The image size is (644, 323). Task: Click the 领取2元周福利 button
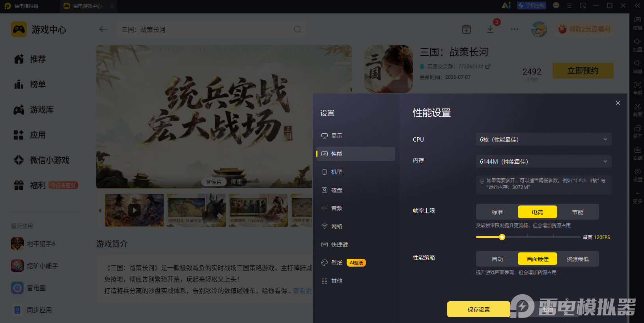pos(584,29)
